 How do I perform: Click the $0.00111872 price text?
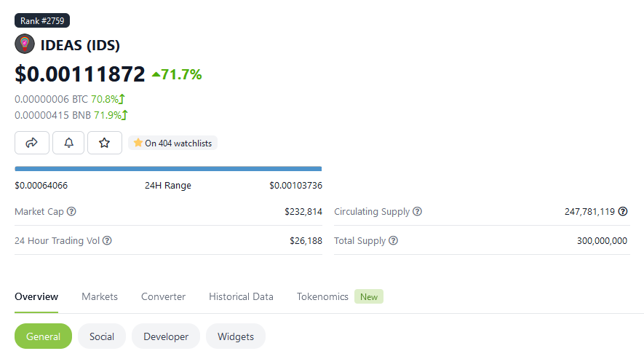click(79, 74)
